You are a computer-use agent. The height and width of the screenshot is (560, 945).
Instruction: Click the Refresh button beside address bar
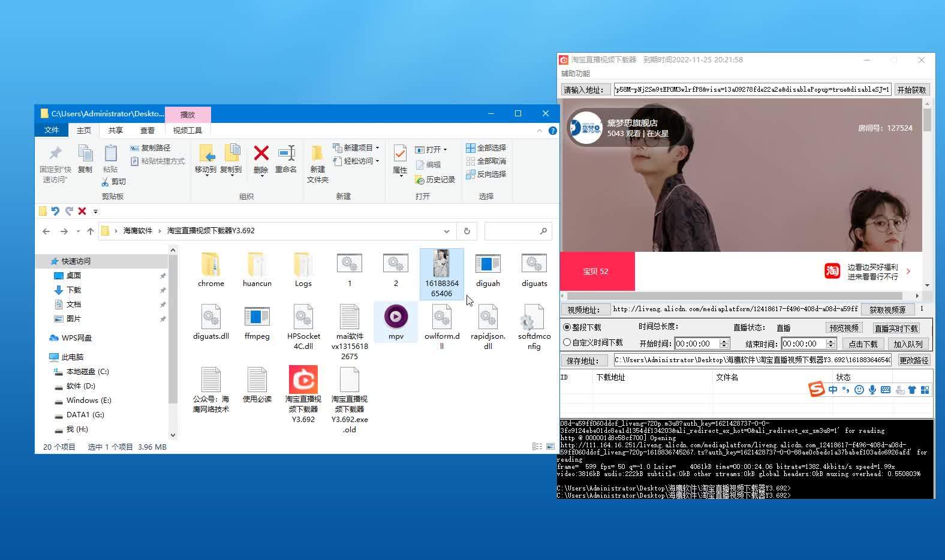(467, 231)
